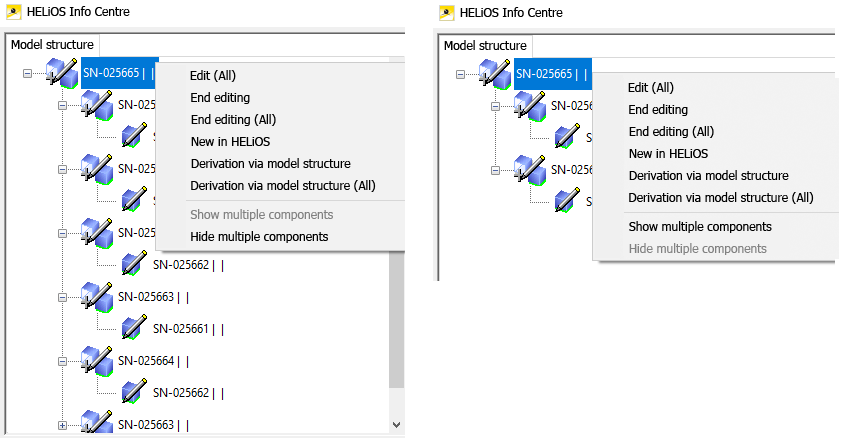Choose End editing (All) in the left context menu

point(233,120)
